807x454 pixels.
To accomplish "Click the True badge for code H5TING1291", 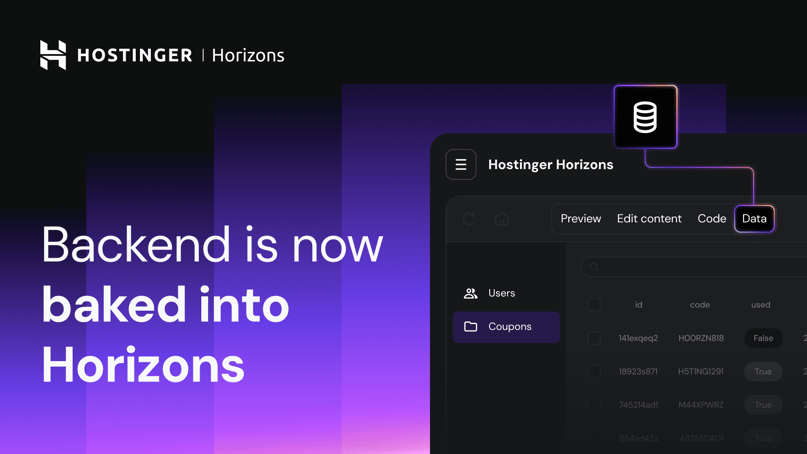I will pos(763,371).
